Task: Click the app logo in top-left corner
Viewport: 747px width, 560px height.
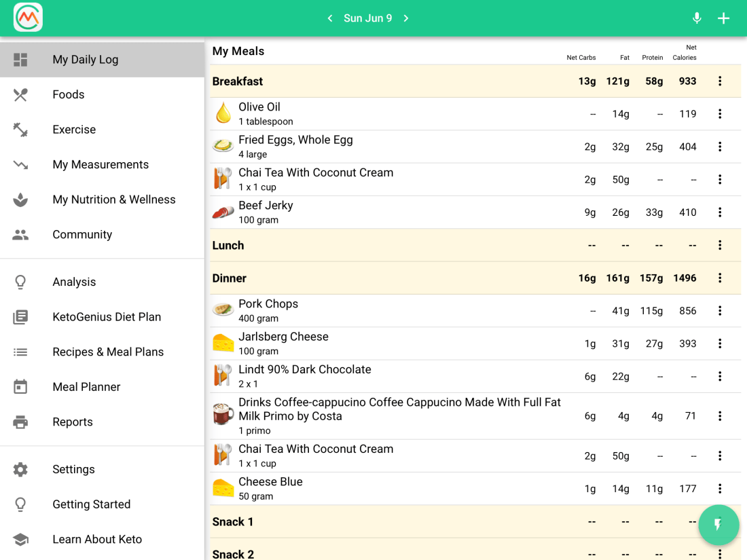Action: (x=28, y=18)
